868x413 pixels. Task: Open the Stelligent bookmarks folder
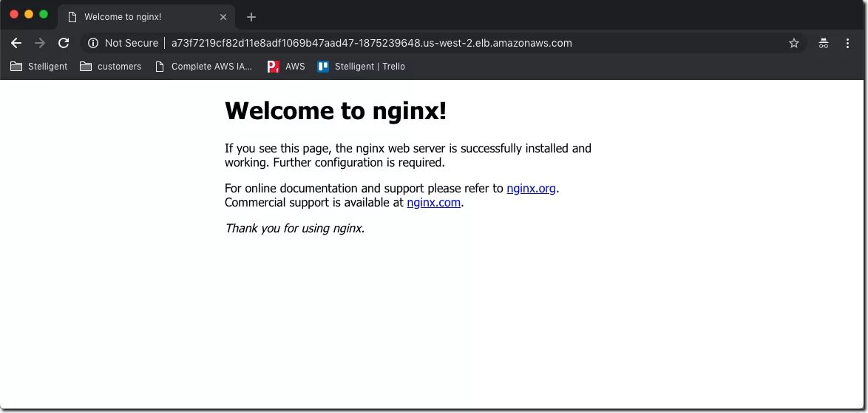tap(38, 67)
